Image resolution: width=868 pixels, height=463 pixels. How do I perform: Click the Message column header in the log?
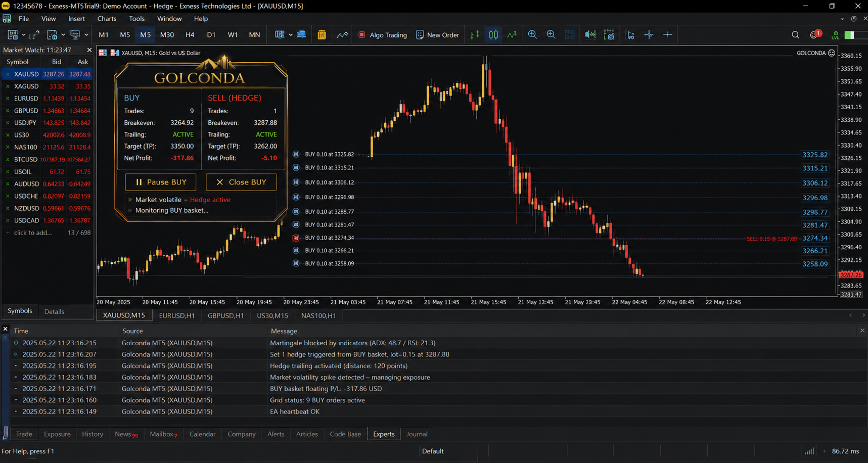click(x=284, y=331)
